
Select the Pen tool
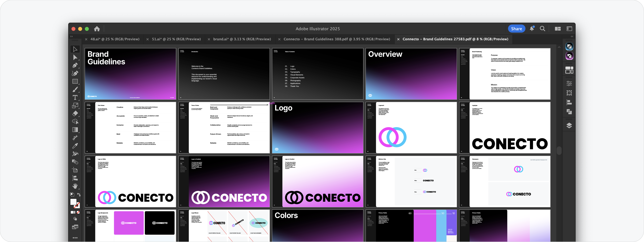(75, 65)
